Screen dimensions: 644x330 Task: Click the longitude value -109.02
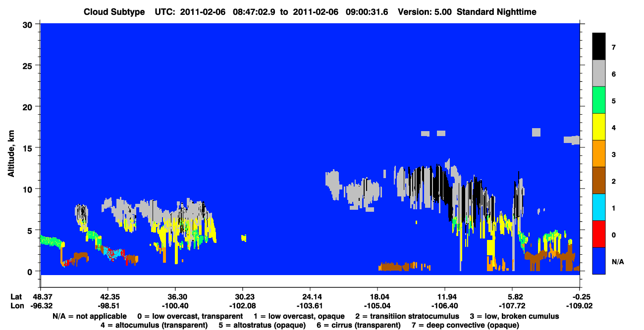[580, 306]
